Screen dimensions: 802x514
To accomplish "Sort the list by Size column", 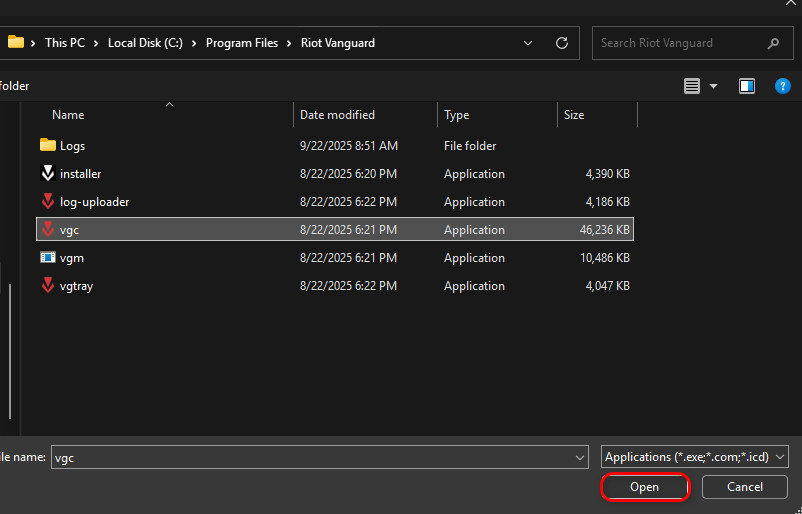I will pyautogui.click(x=574, y=115).
